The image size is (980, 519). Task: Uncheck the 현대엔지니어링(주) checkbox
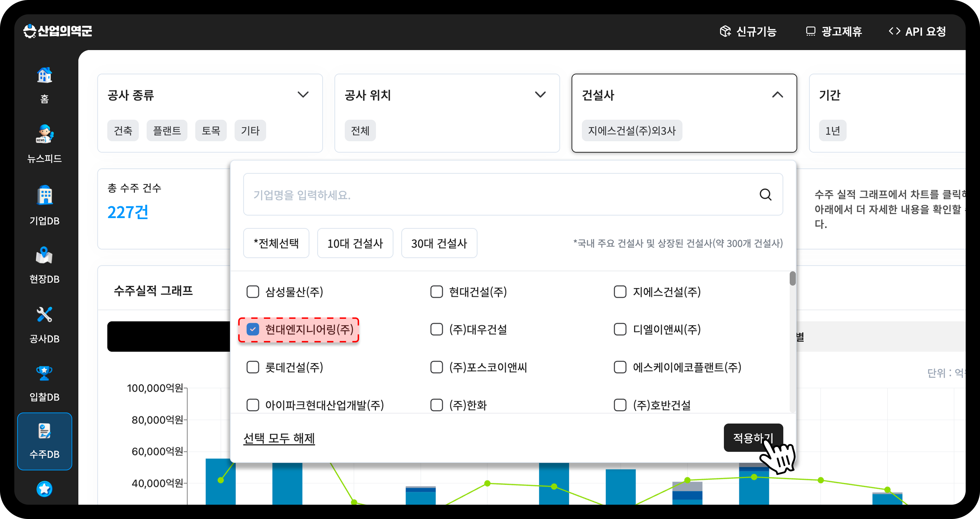(x=253, y=329)
